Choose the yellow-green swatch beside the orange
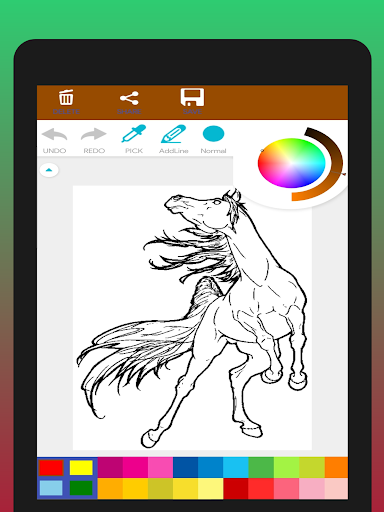The image size is (384, 512). 312,467
